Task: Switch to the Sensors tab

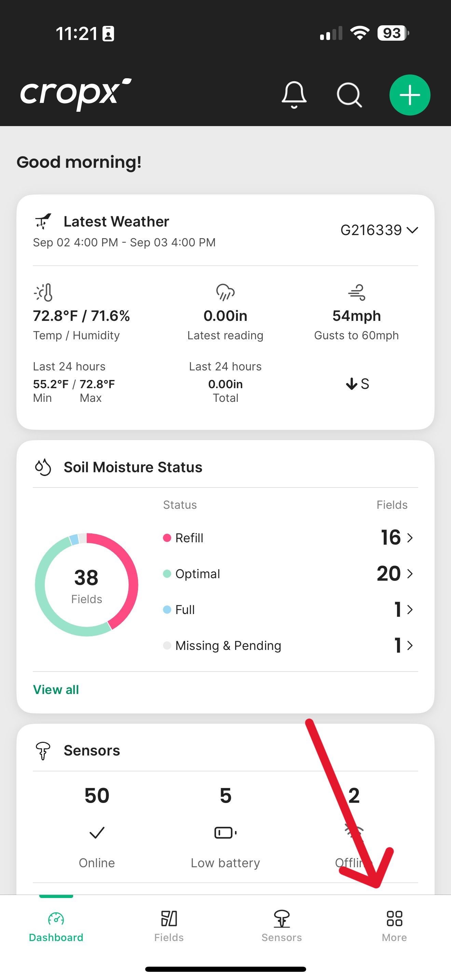Action: click(282, 925)
